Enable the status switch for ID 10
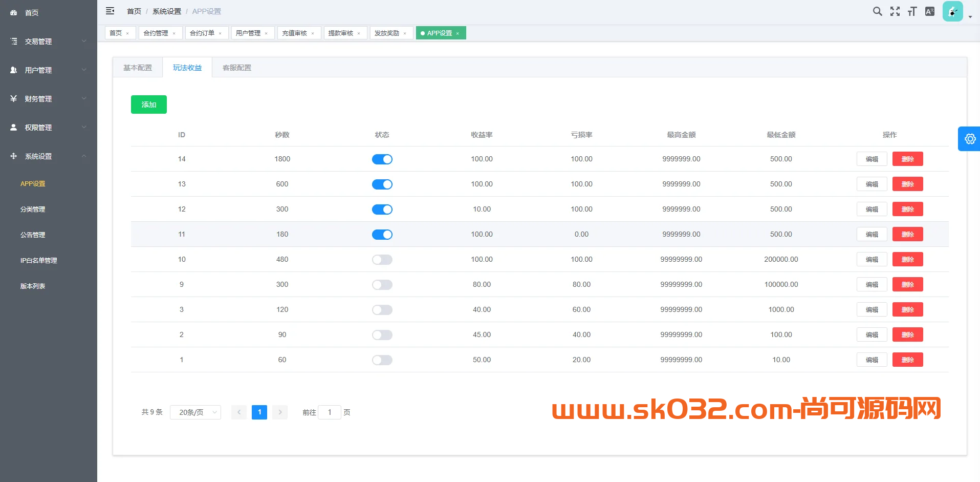980x482 pixels. tap(382, 260)
